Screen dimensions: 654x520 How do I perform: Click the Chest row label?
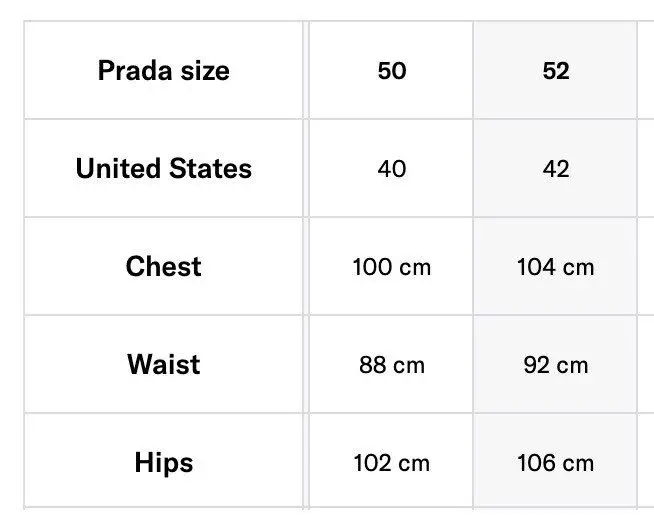click(x=163, y=266)
